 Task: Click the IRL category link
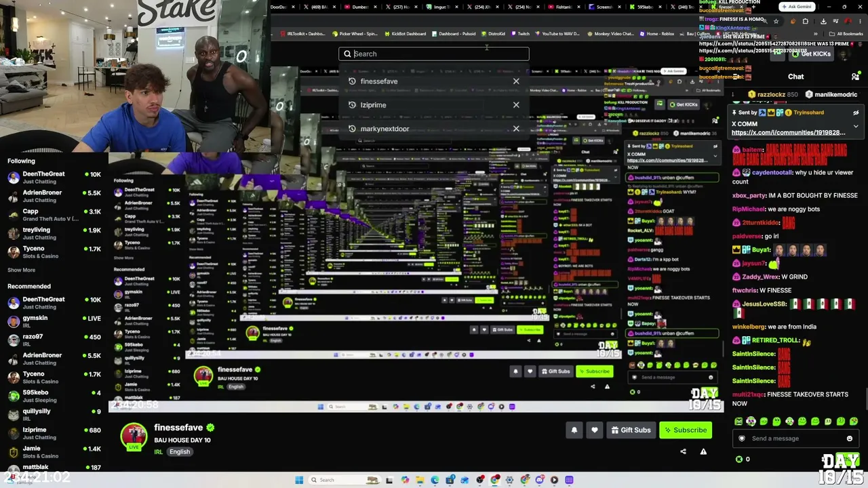click(x=158, y=452)
